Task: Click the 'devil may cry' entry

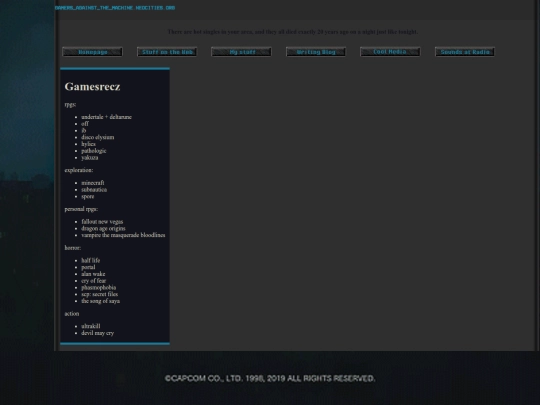Action: point(97,333)
